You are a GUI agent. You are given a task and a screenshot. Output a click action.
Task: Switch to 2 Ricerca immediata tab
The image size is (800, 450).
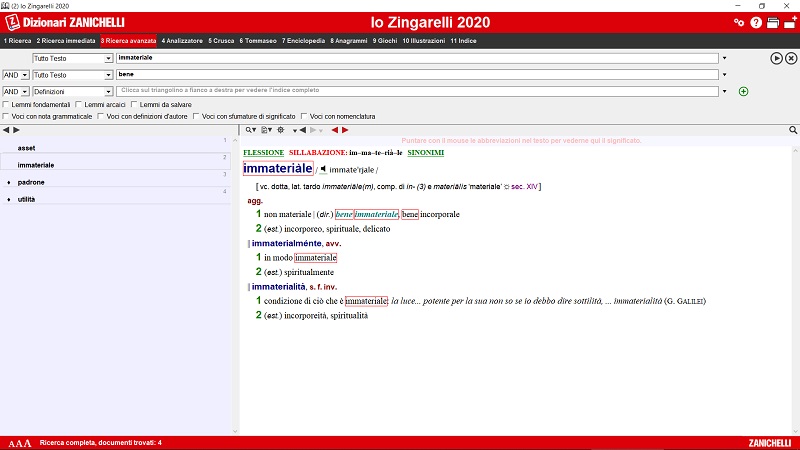tap(66, 41)
